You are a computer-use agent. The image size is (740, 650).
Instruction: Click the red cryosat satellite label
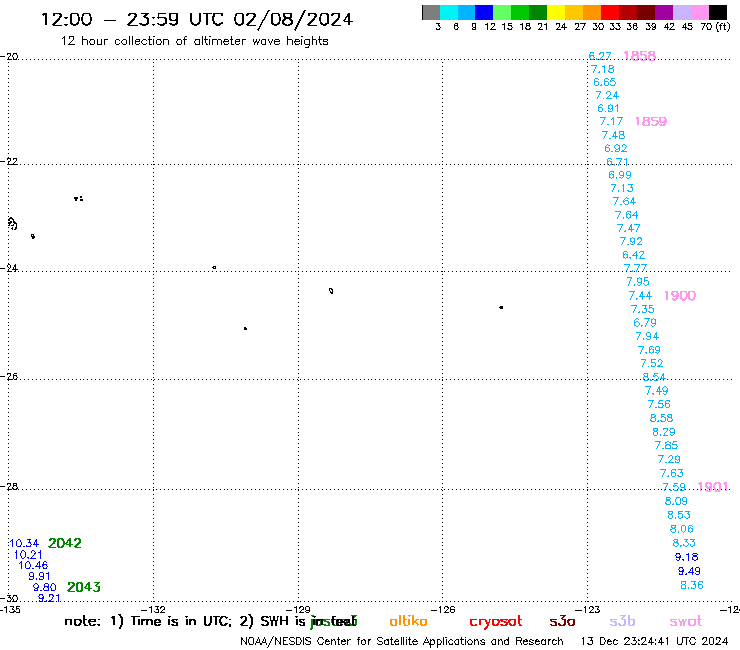coord(496,622)
